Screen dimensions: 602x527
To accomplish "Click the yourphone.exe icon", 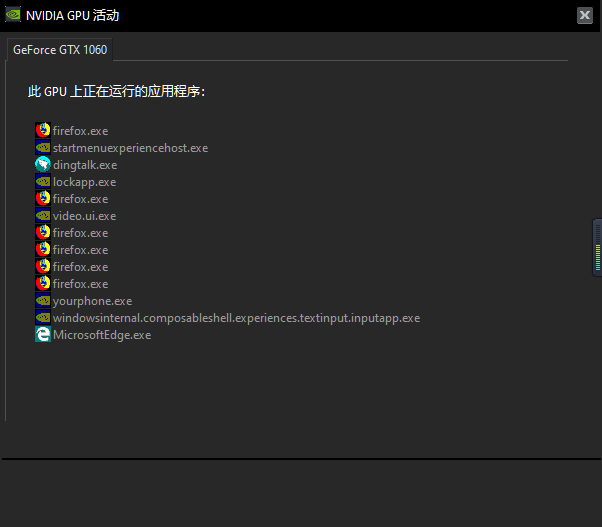I will point(43,301).
